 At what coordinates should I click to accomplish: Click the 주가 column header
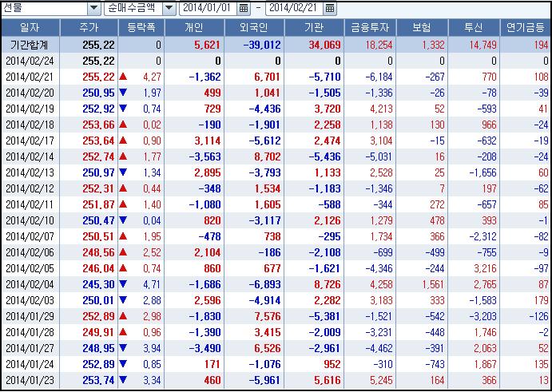pos(89,27)
